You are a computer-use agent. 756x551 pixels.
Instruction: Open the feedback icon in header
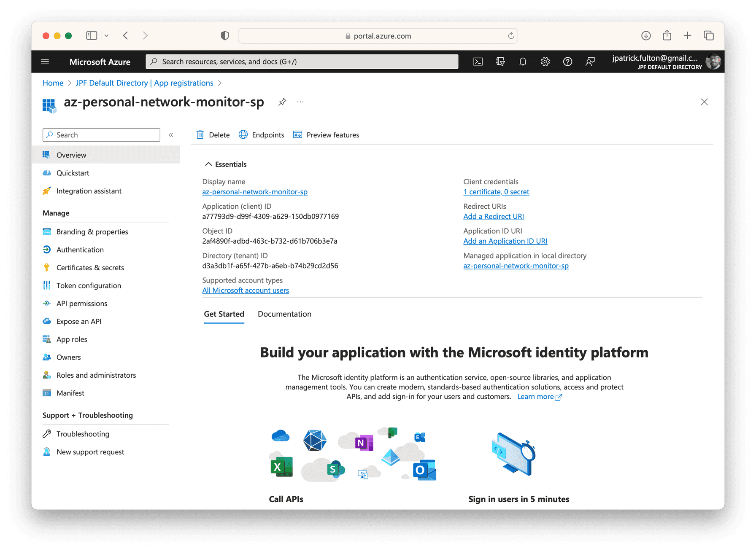click(590, 62)
